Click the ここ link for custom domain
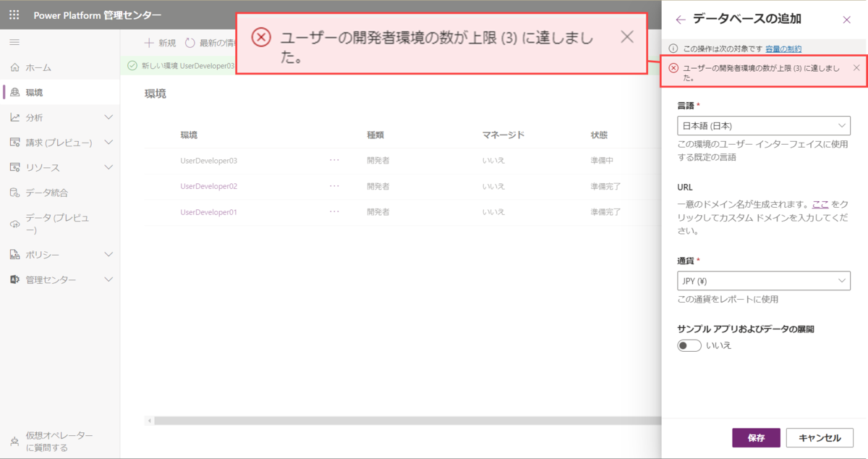This screenshot has height=459, width=868. click(820, 205)
